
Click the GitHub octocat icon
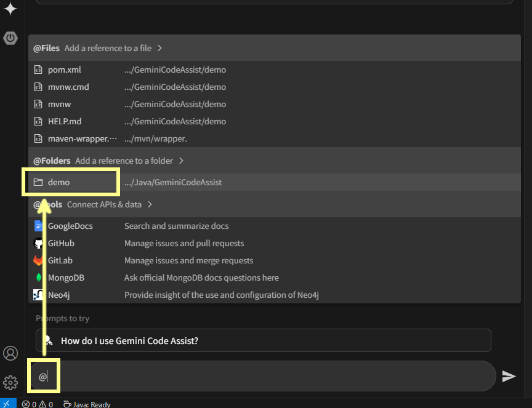click(38, 243)
